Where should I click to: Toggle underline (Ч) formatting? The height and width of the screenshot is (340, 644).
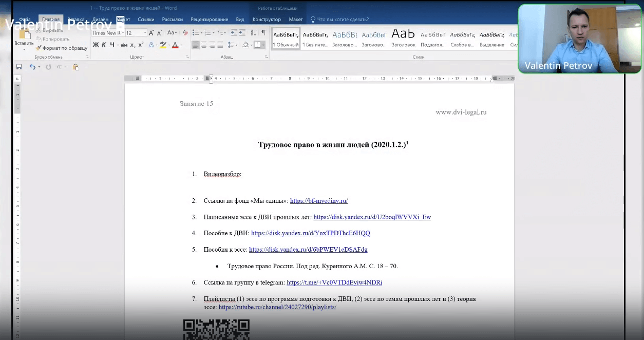(x=112, y=45)
